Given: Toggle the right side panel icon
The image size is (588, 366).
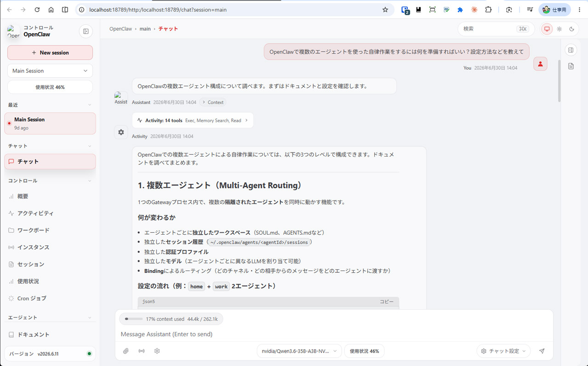Looking at the screenshot, I should point(571,50).
